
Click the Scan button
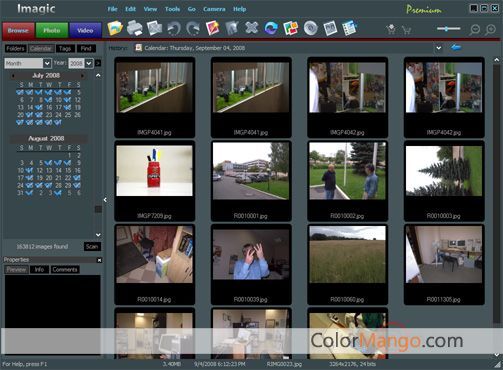[x=92, y=247]
